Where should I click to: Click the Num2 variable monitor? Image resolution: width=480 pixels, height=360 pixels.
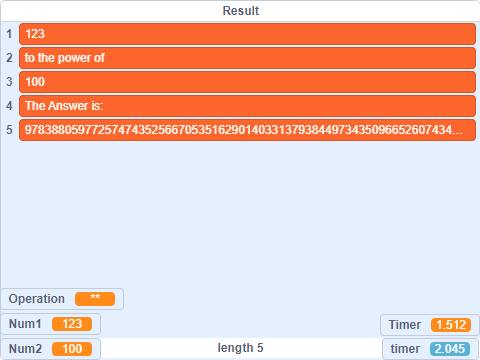[x=50, y=349]
